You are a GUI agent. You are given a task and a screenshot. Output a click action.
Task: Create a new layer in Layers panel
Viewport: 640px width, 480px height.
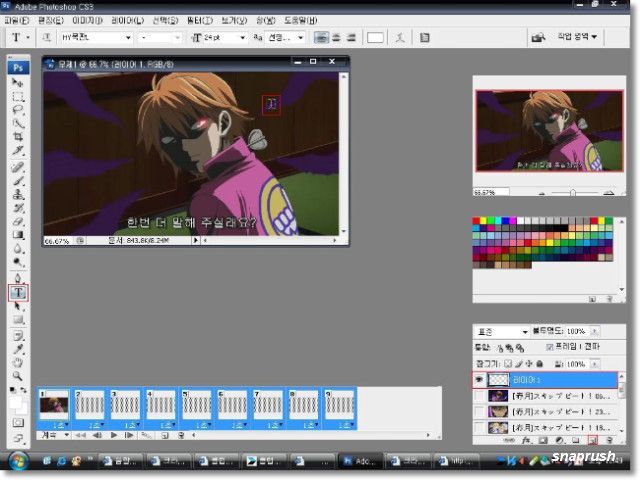593,440
